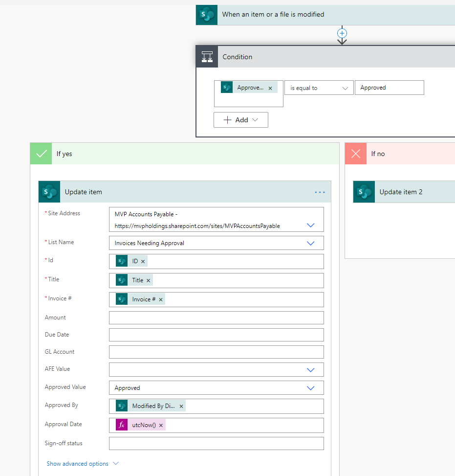Click the plus icon to insert a new step
This screenshot has height=476, width=455.
click(x=342, y=35)
